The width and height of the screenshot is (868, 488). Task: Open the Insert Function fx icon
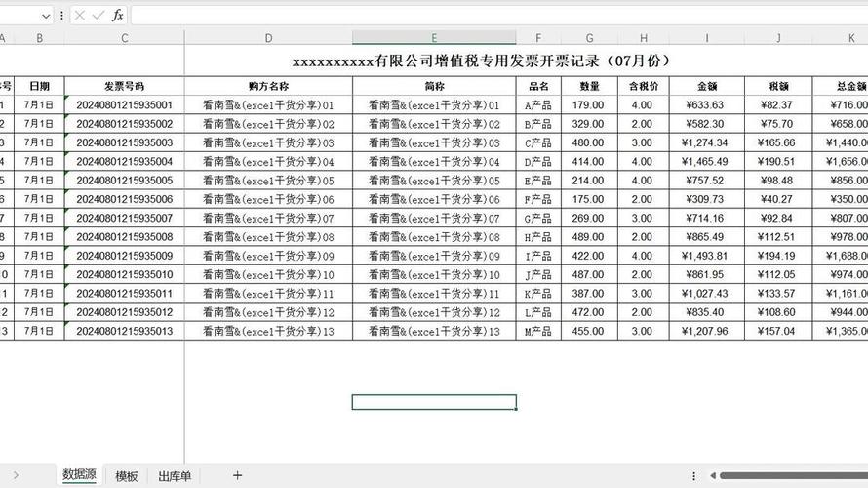pyautogui.click(x=117, y=16)
